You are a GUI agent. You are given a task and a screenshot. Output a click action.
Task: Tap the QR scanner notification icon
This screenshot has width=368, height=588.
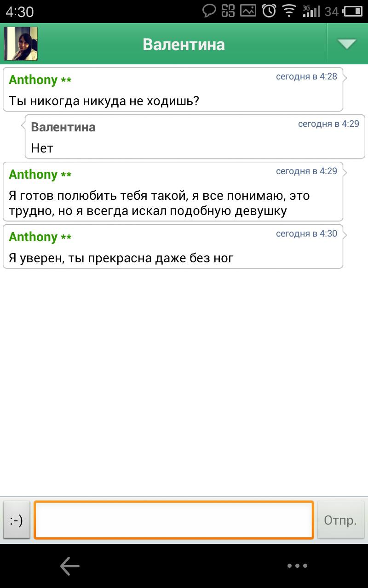[229, 11]
